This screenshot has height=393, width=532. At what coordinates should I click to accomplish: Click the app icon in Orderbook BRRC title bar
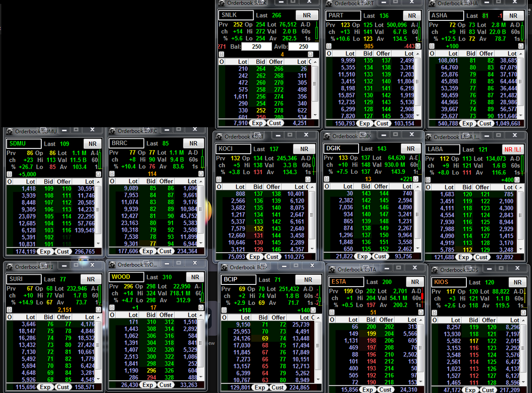112,131
